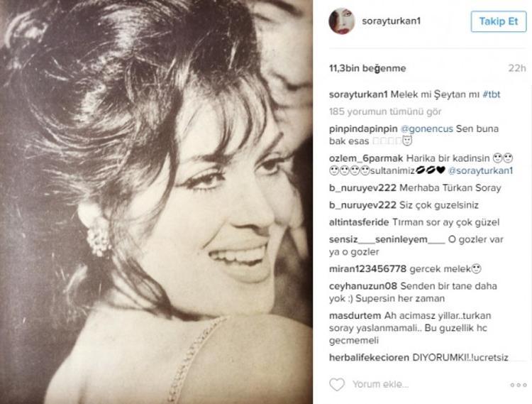The image size is (532, 404).
Task: Open altintasferide user profile
Action: pos(359,222)
